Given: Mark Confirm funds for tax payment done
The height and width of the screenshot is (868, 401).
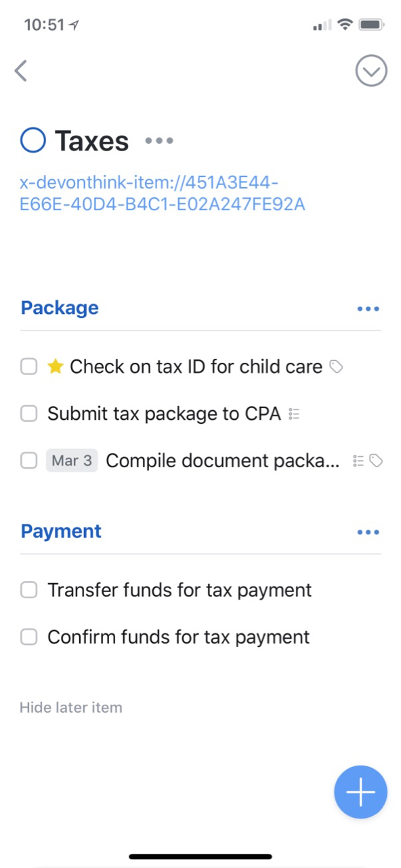Looking at the screenshot, I should point(28,637).
